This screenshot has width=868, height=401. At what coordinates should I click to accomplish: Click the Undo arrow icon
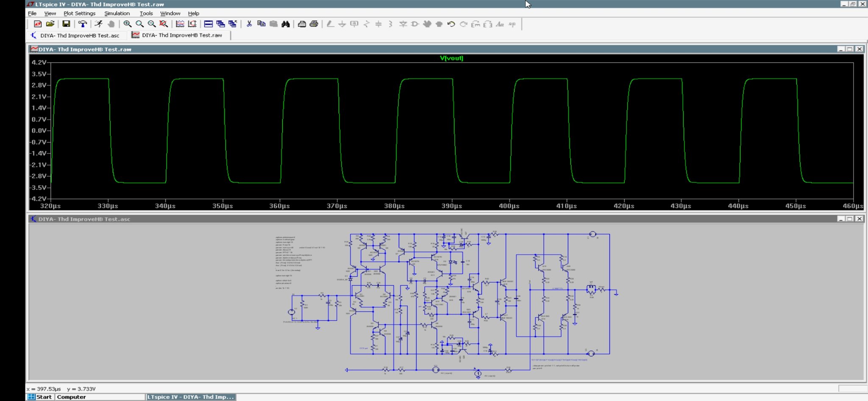click(451, 24)
